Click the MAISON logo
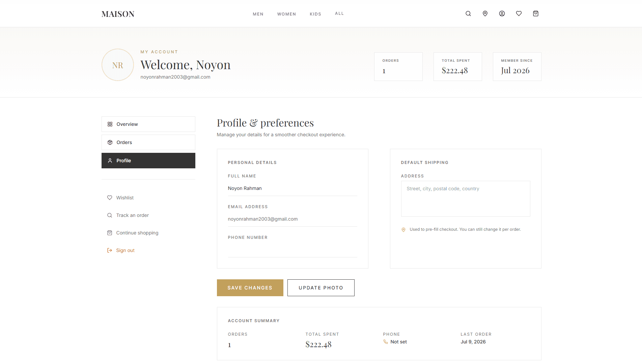642x364 pixels. click(x=118, y=14)
